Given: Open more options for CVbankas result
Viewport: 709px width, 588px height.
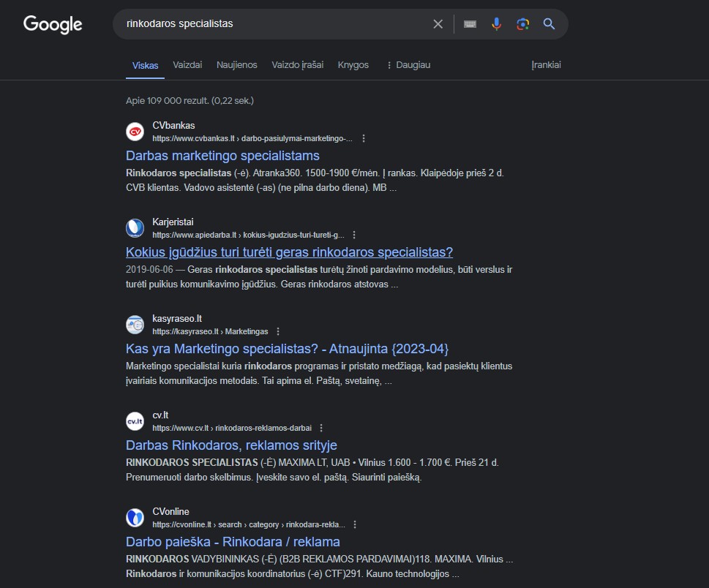Looking at the screenshot, I should click(x=364, y=138).
